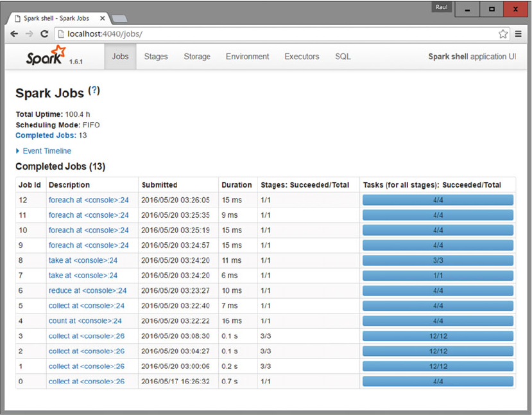Open the Jobs tab
The width and height of the screenshot is (532, 415).
click(x=120, y=57)
